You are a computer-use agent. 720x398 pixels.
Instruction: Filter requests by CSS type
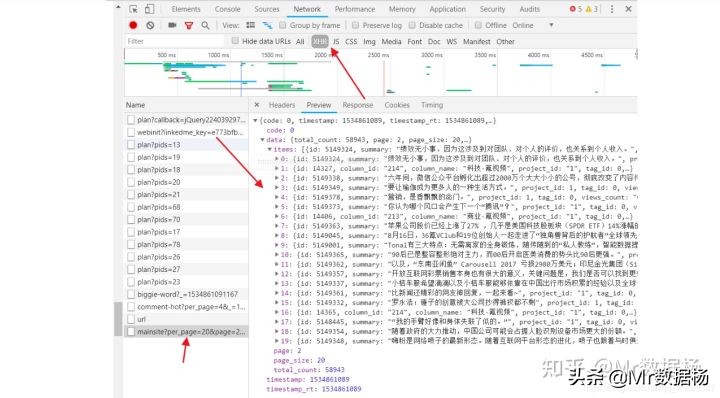[x=351, y=41]
